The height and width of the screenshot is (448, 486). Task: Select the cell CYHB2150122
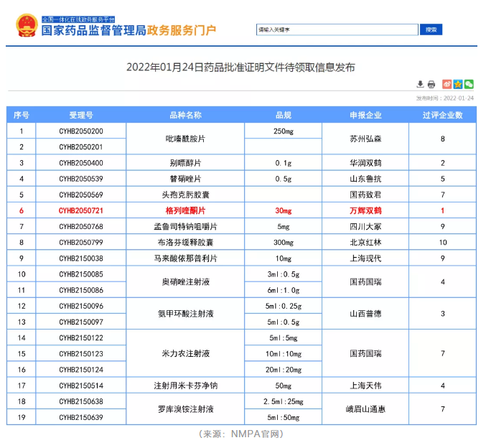click(x=81, y=338)
